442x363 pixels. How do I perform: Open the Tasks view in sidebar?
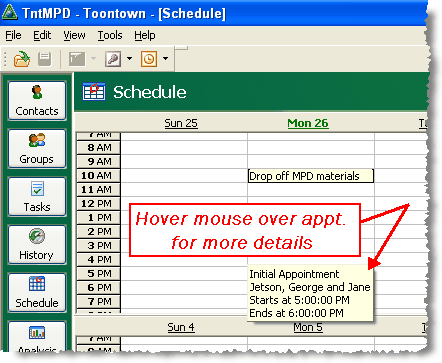pos(37,197)
